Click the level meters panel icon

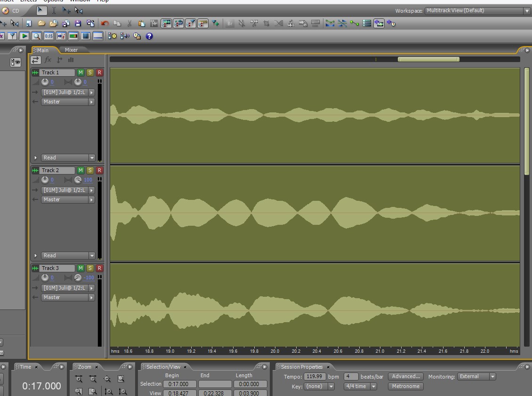coord(73,36)
